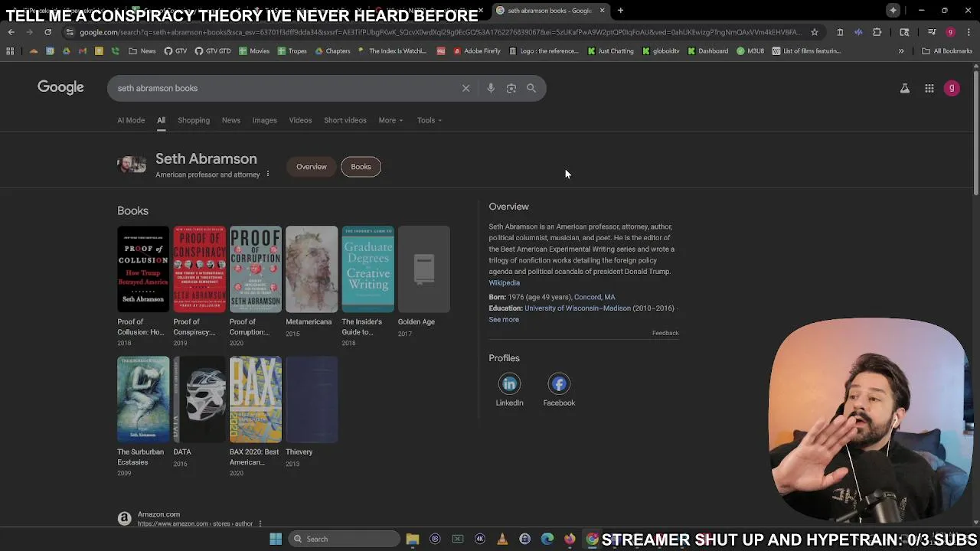This screenshot has height=551, width=980.
Task: Open Microsoft Edge from the taskbar
Action: (x=547, y=539)
